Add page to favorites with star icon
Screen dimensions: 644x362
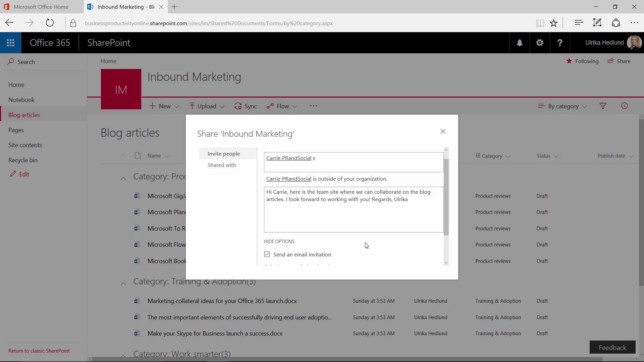coord(553,23)
